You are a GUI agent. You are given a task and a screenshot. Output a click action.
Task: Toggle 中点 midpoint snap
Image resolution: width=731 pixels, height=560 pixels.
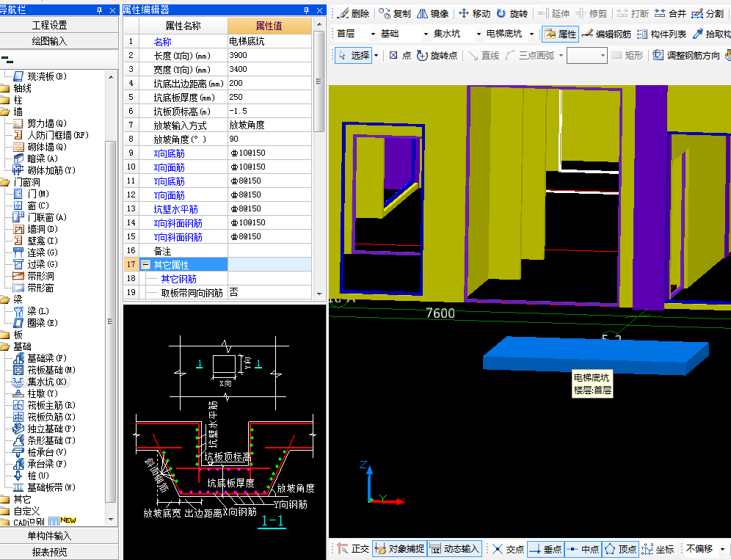583,549
